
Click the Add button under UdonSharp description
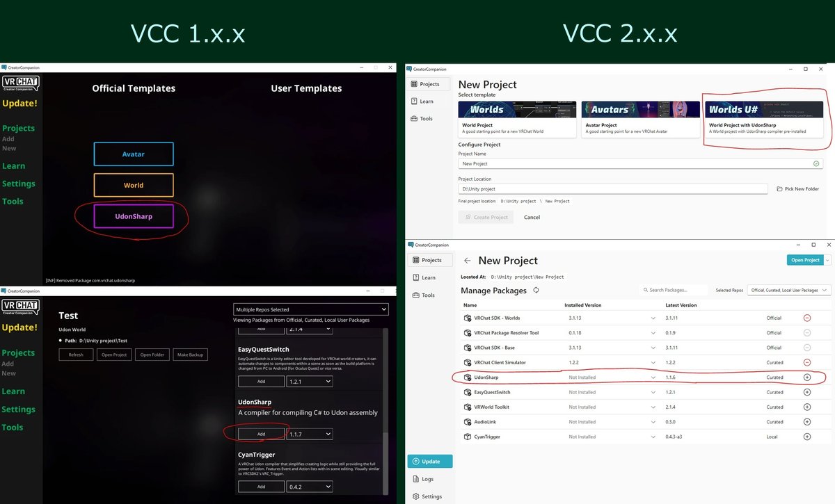tap(262, 434)
